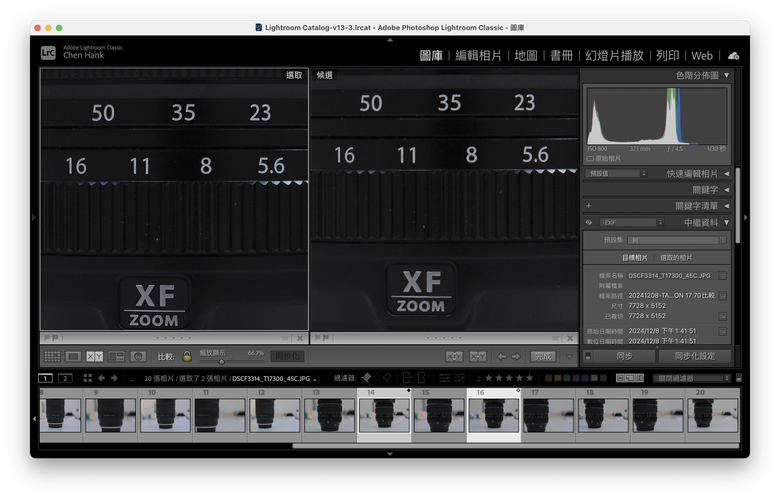Open the 書冊 (Book) module
Viewport: 780px width, 498px height.
(x=562, y=55)
